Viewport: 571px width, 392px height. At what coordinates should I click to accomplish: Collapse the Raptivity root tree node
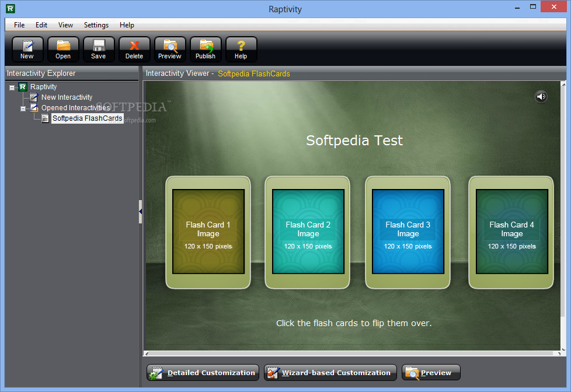click(12, 87)
